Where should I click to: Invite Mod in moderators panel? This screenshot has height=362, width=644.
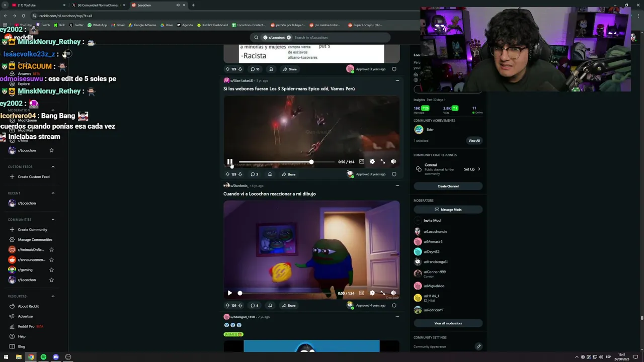tap(432, 221)
